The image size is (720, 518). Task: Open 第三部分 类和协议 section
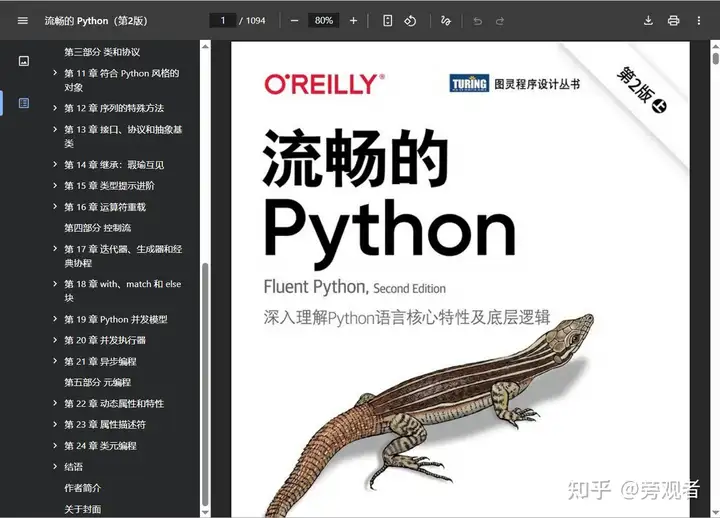pyautogui.click(x=102, y=52)
